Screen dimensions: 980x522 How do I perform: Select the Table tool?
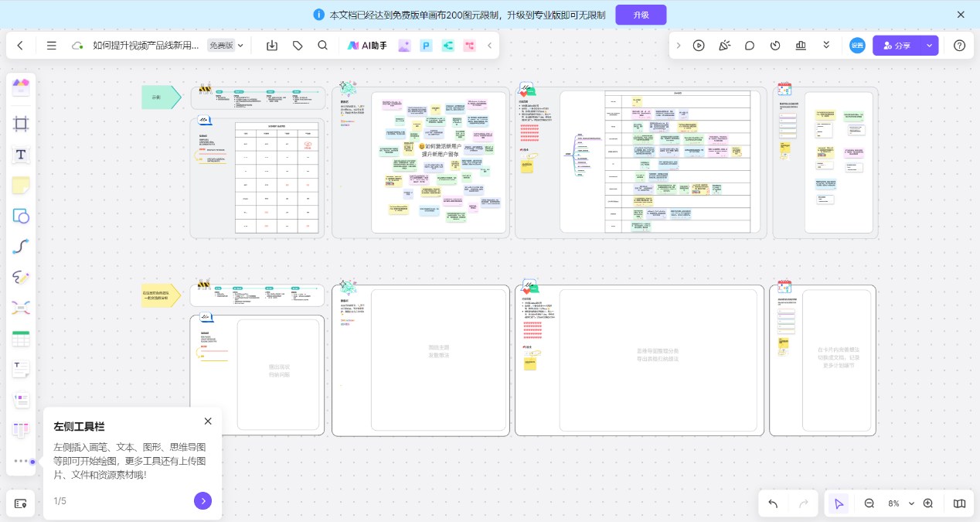tap(21, 339)
